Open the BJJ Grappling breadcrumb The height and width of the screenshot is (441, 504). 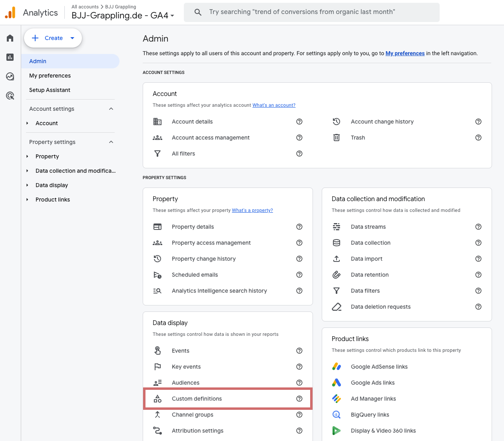coord(121,7)
